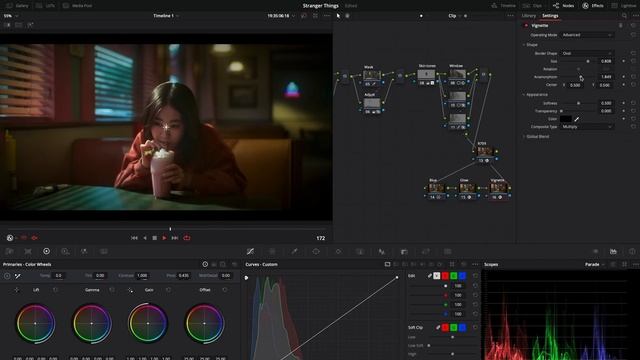Open Camera Raw palette
Viewport: 640px width, 360px height.
[x=9, y=251]
